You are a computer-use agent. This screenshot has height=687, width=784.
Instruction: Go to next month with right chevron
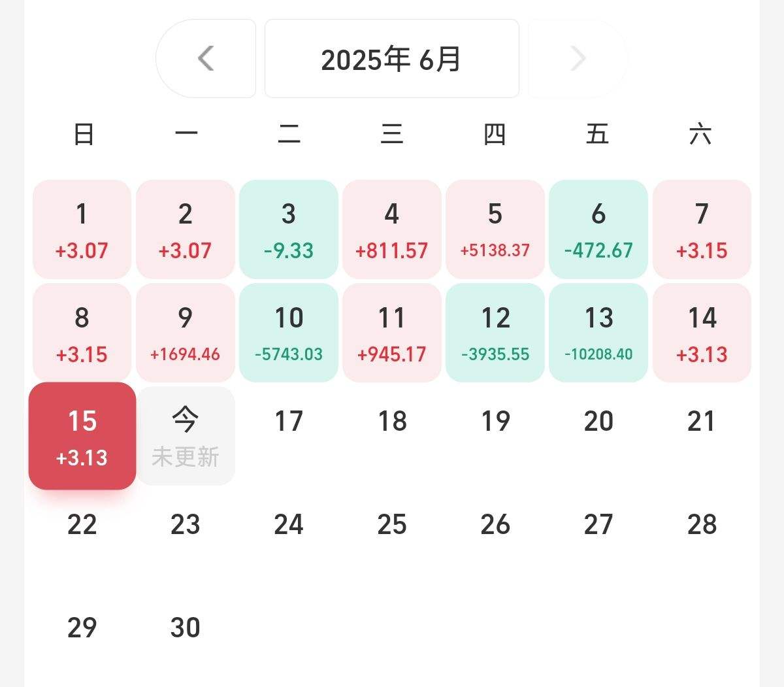578,59
